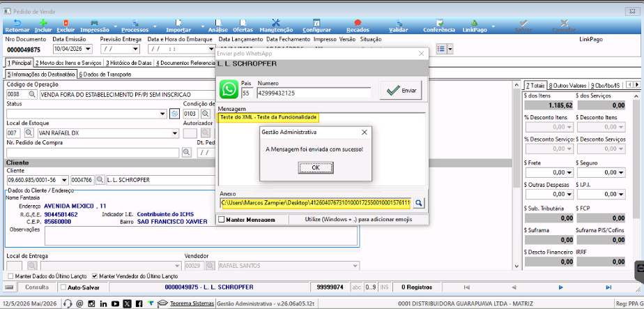Click the WhatsApp logo icon
Viewport: 644px width, 309px height.
tap(229, 89)
